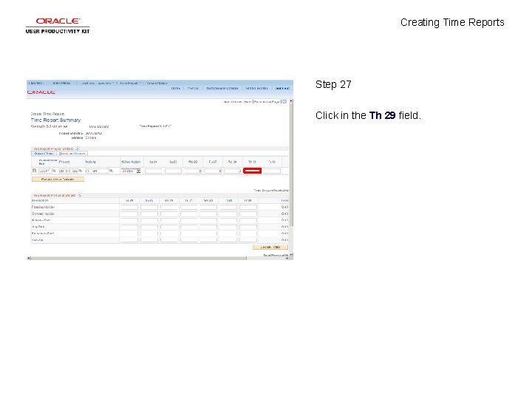This screenshot has height=399, width=532.
Task: Click the horizontal scrollbar at the bottom
Action: pos(158,258)
